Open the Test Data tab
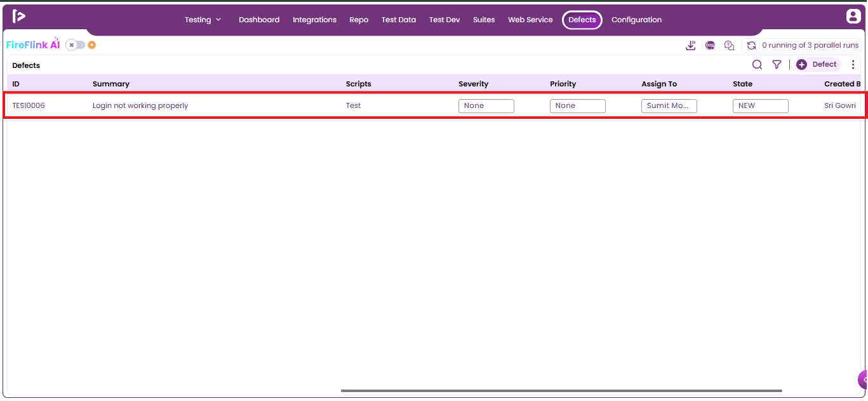 point(399,20)
